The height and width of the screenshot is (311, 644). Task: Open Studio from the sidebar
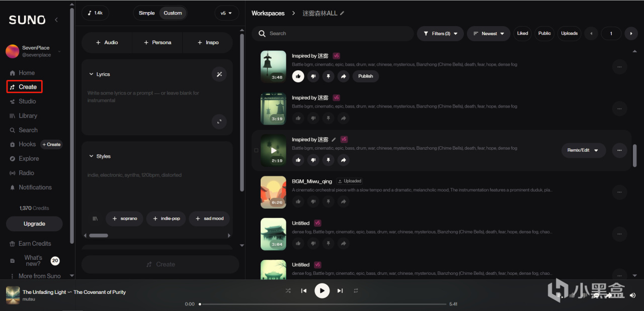coord(23,101)
